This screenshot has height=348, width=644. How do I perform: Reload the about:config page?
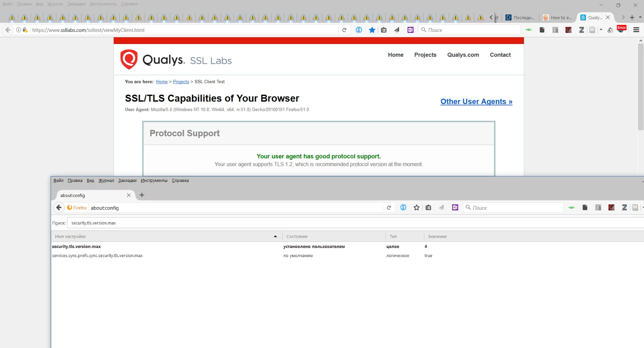click(389, 208)
